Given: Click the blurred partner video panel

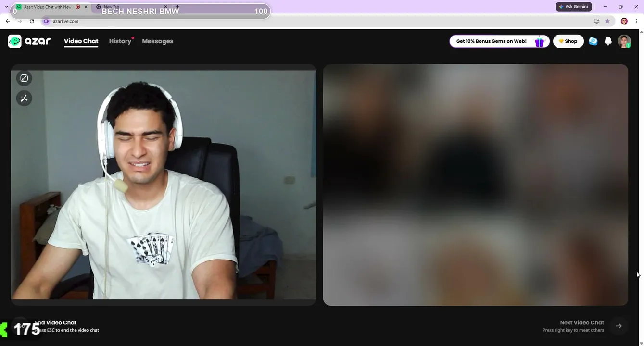Looking at the screenshot, I should point(476,185).
